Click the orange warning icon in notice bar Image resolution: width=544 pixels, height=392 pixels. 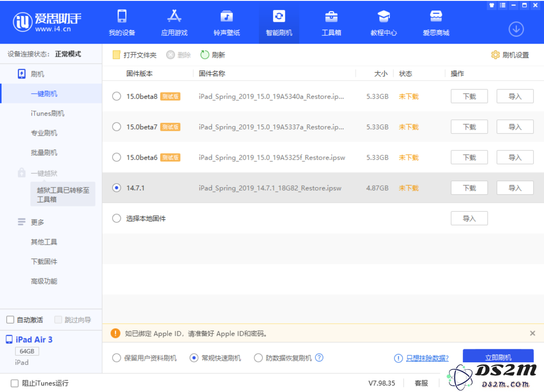[115, 333]
